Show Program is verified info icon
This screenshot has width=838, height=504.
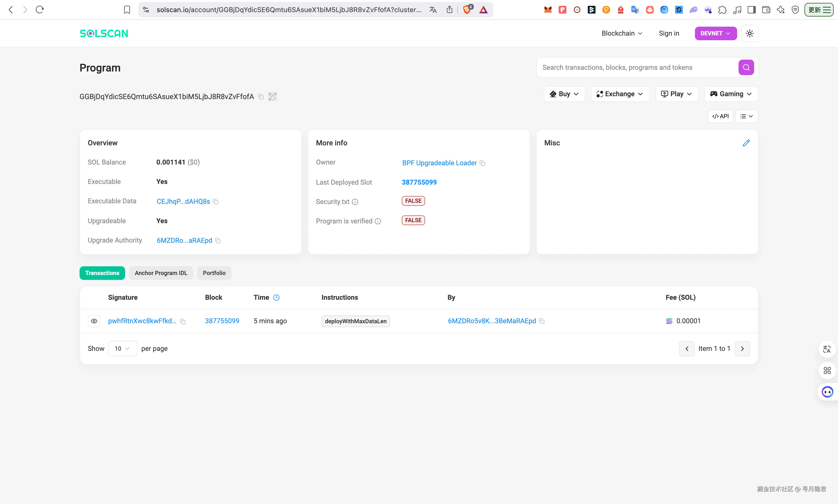(378, 221)
